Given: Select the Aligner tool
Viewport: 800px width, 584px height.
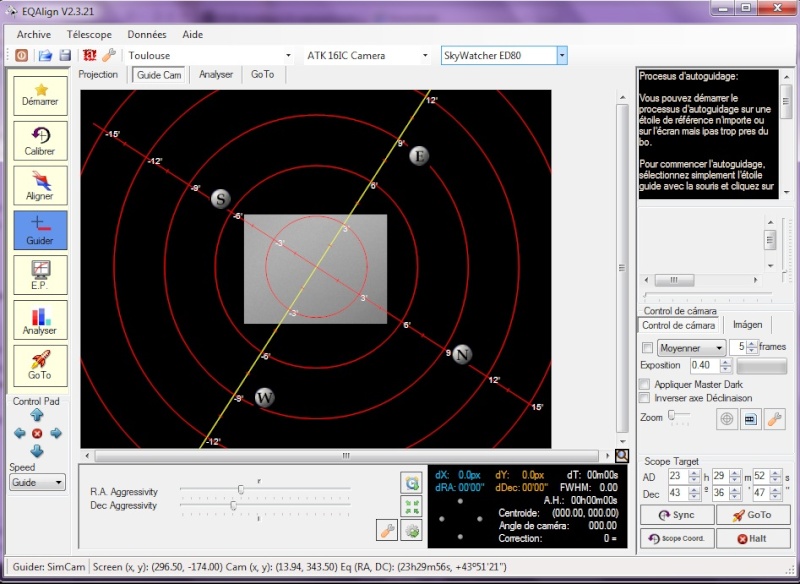Looking at the screenshot, I should coord(40,186).
